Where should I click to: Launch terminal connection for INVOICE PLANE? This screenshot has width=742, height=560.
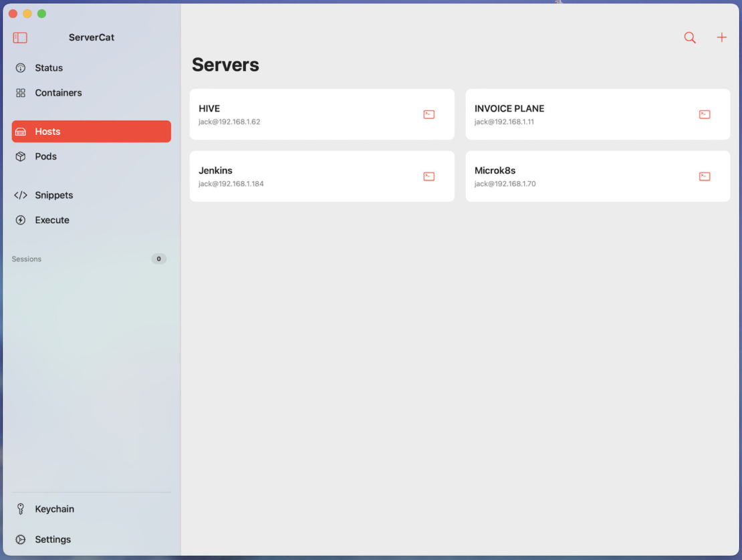tap(704, 114)
